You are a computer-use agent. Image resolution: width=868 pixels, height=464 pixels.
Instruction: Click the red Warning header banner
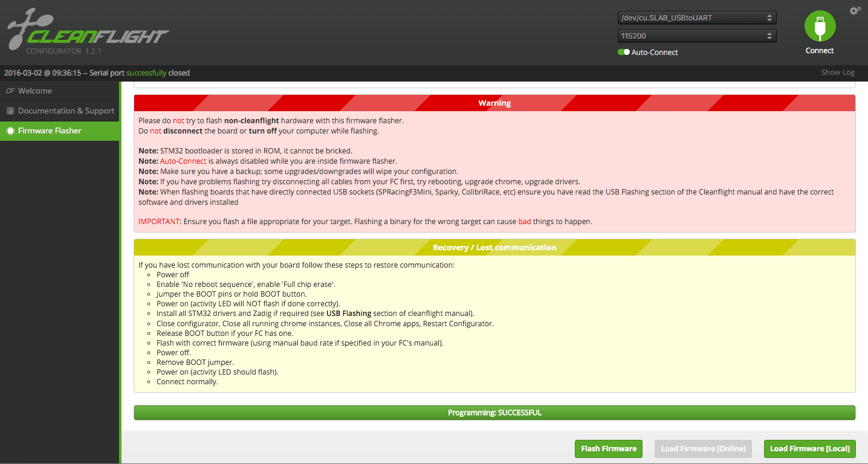494,103
